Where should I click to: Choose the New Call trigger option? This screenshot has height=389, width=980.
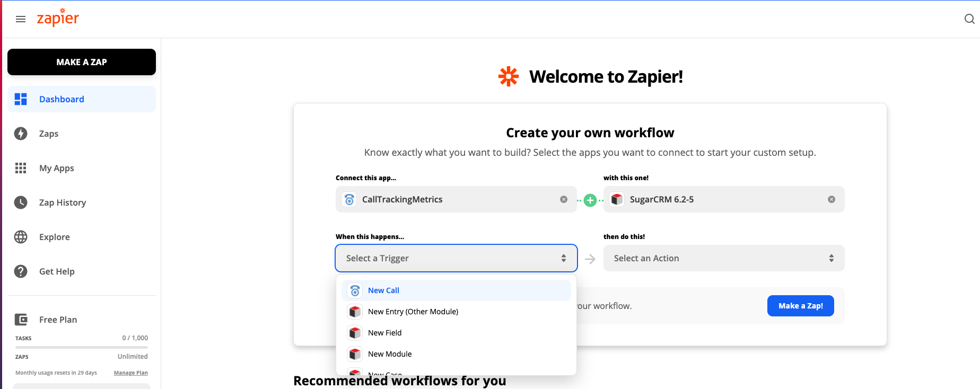pos(456,290)
